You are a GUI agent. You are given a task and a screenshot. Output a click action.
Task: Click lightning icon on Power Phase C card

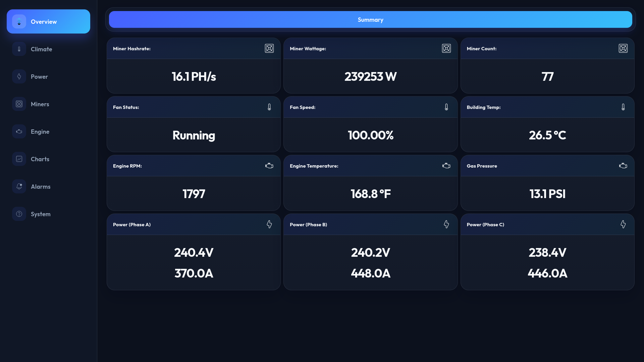click(623, 224)
